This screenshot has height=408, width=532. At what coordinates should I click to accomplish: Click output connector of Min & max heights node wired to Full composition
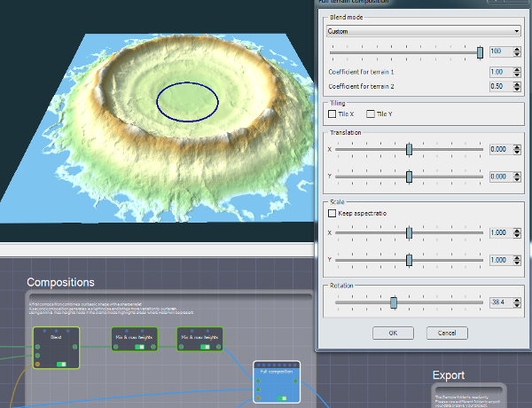[218, 347]
